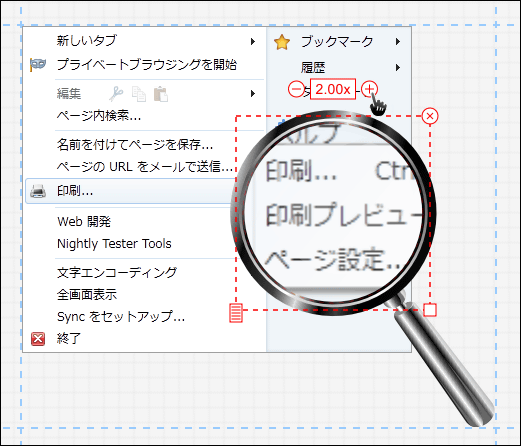Click the red square resize handle of magnifier

[x=430, y=310]
